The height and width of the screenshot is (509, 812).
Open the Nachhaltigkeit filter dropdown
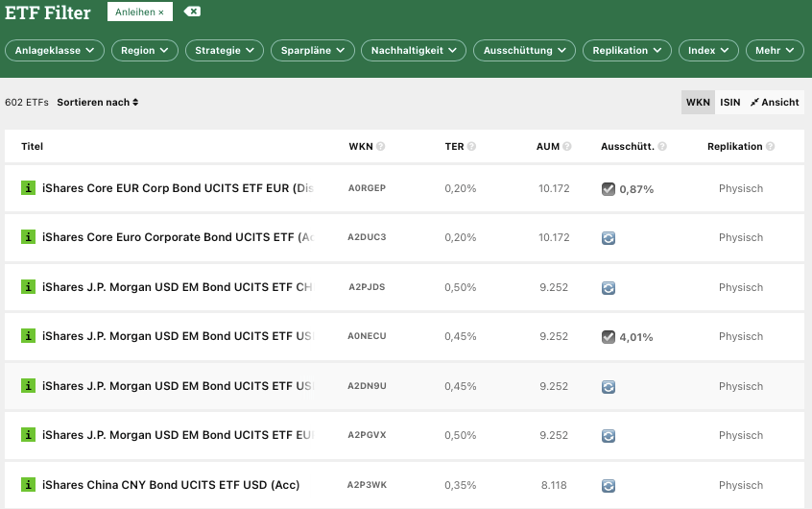pyautogui.click(x=414, y=50)
